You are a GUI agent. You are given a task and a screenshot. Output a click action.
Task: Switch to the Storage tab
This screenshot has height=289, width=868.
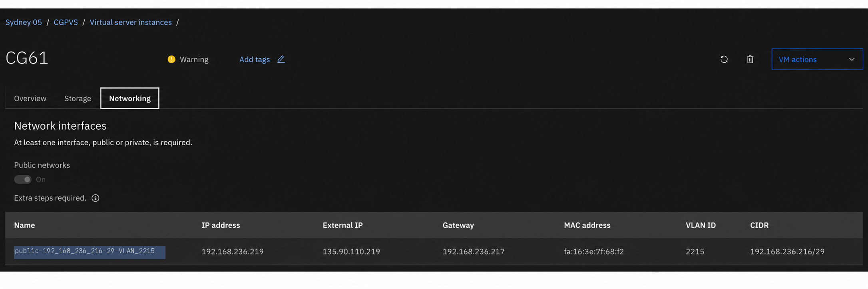pos(78,99)
